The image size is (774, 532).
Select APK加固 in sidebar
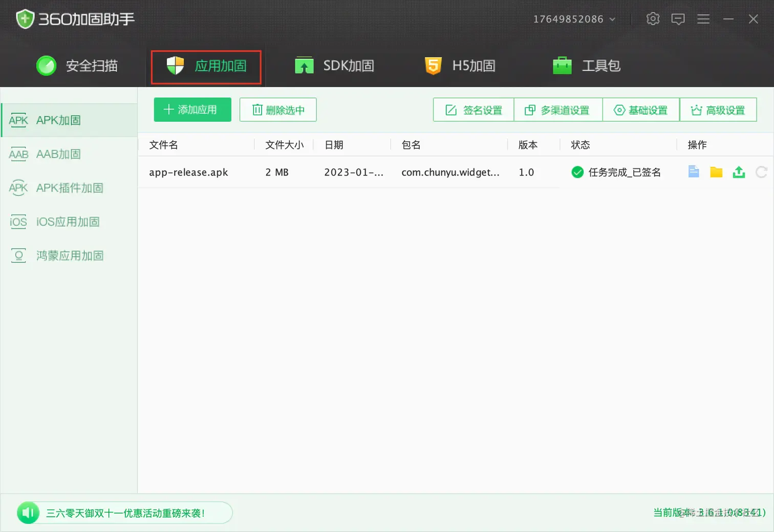pyautogui.click(x=69, y=120)
